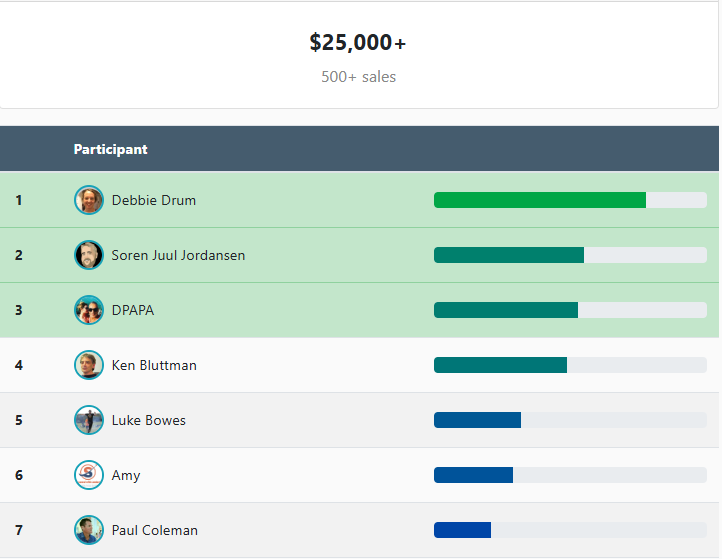The width and height of the screenshot is (722, 559).
Task: Click Ken Bluttman's avatar picture
Action: click(x=89, y=365)
